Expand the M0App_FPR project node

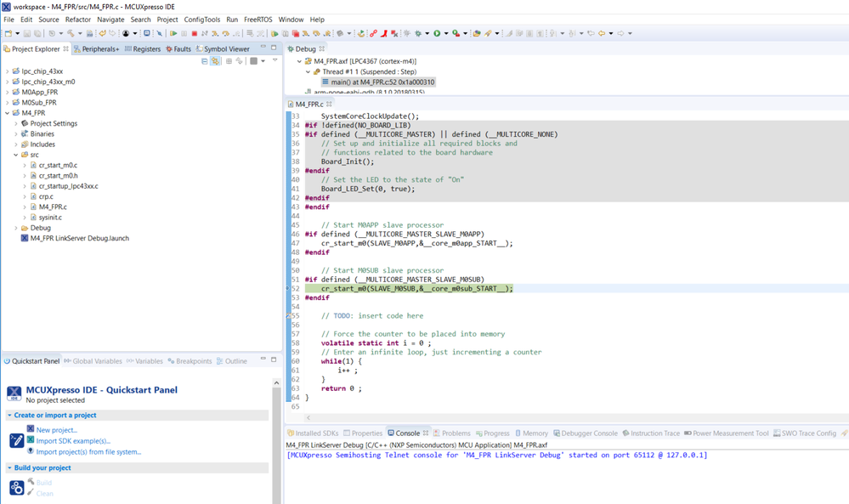pyautogui.click(x=7, y=92)
